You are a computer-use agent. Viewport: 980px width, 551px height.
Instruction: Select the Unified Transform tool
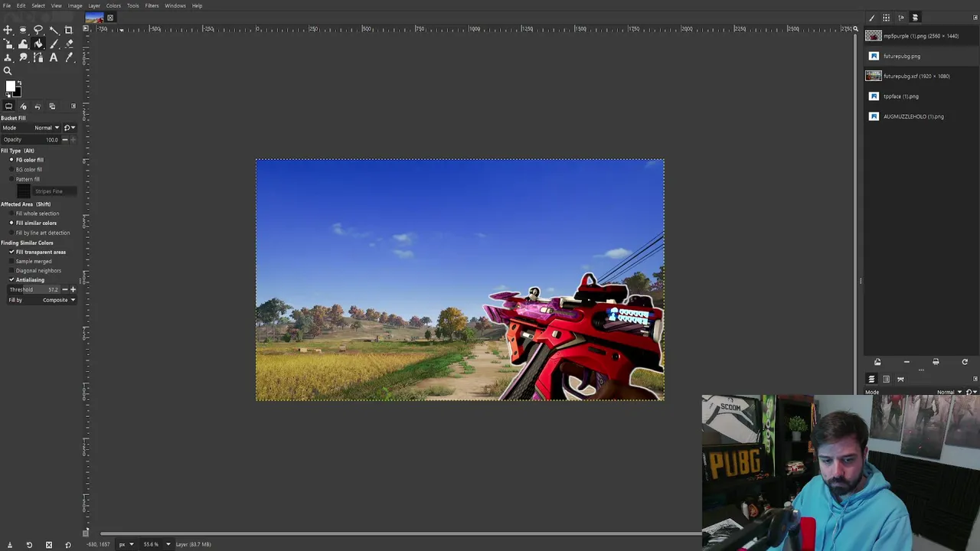[x=8, y=44]
